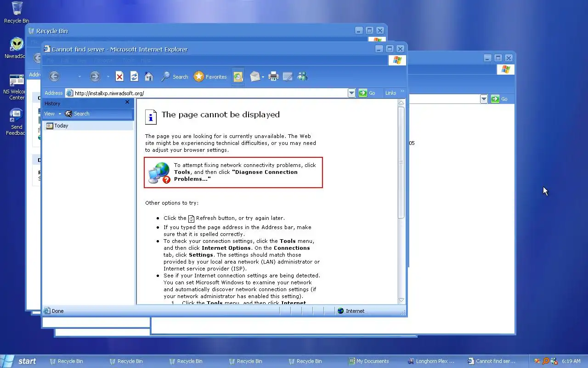Open the Tools menu
The width and height of the screenshot is (588, 368).
click(x=129, y=60)
